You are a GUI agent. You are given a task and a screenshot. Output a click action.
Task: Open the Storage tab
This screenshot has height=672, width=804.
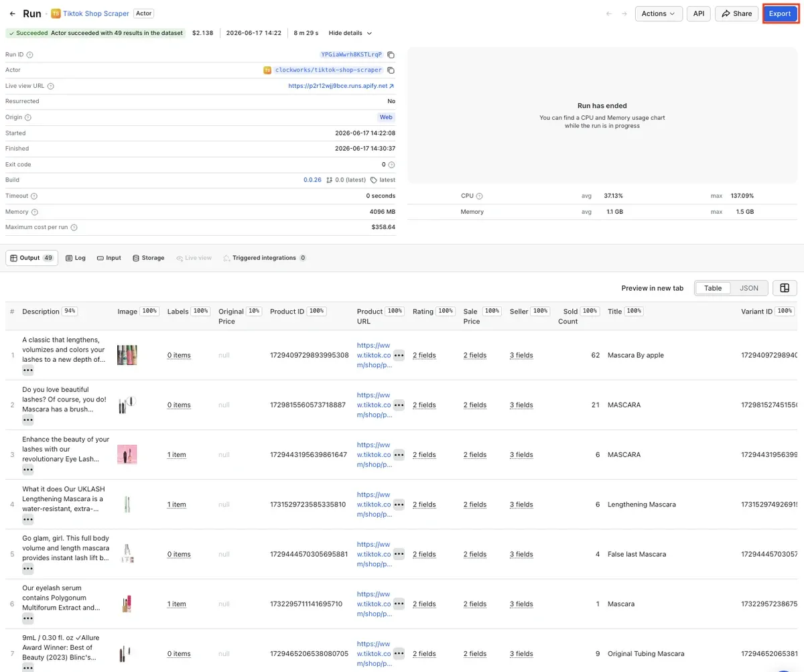[148, 258]
